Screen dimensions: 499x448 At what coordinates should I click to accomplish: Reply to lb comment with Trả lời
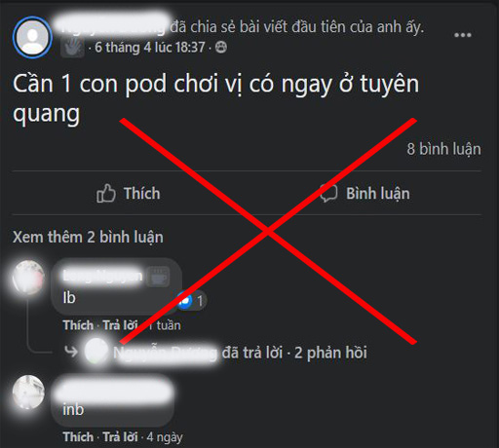click(120, 325)
